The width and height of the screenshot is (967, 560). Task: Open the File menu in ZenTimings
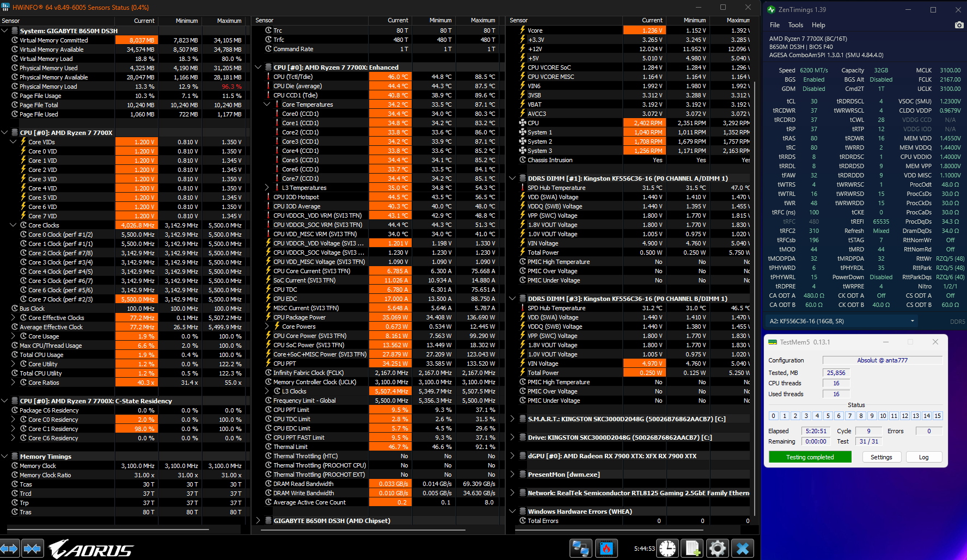pos(774,25)
